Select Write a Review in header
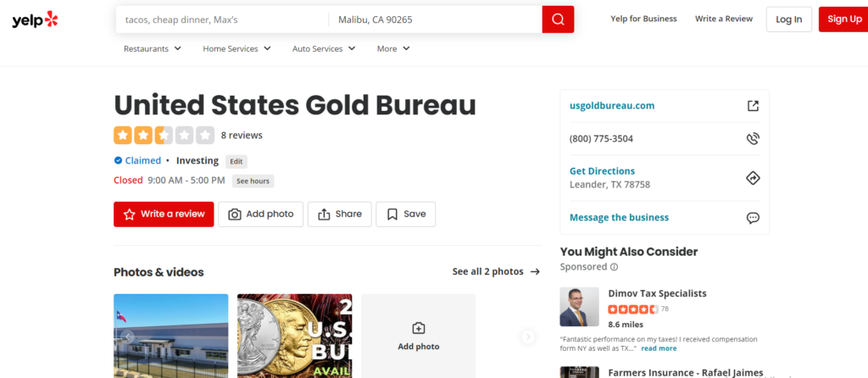The image size is (868, 378). [x=723, y=19]
